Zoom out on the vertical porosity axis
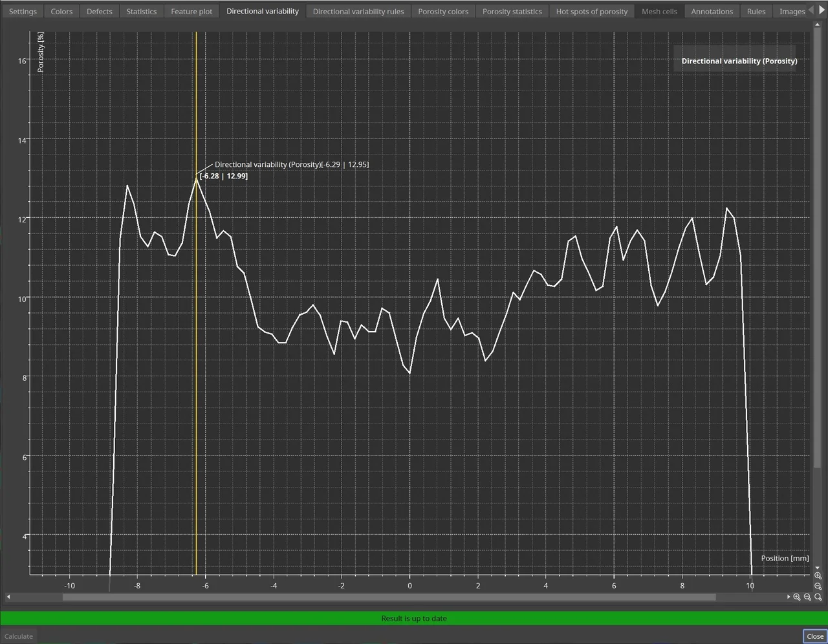The image size is (828, 644). (818, 586)
